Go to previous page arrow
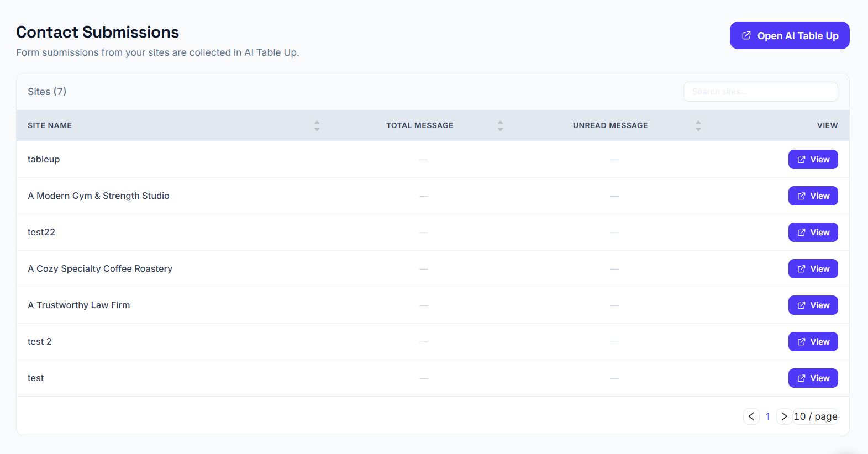The width and height of the screenshot is (868, 454). (751, 416)
